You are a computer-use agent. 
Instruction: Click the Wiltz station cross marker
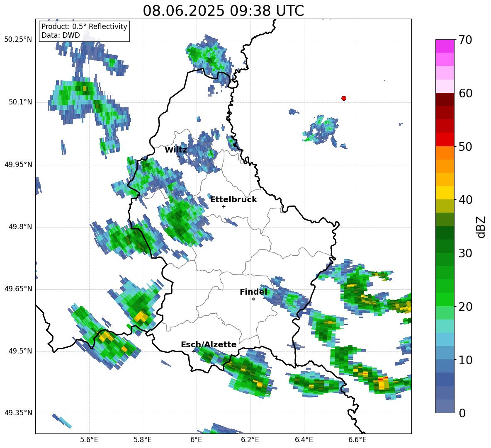tap(178, 157)
